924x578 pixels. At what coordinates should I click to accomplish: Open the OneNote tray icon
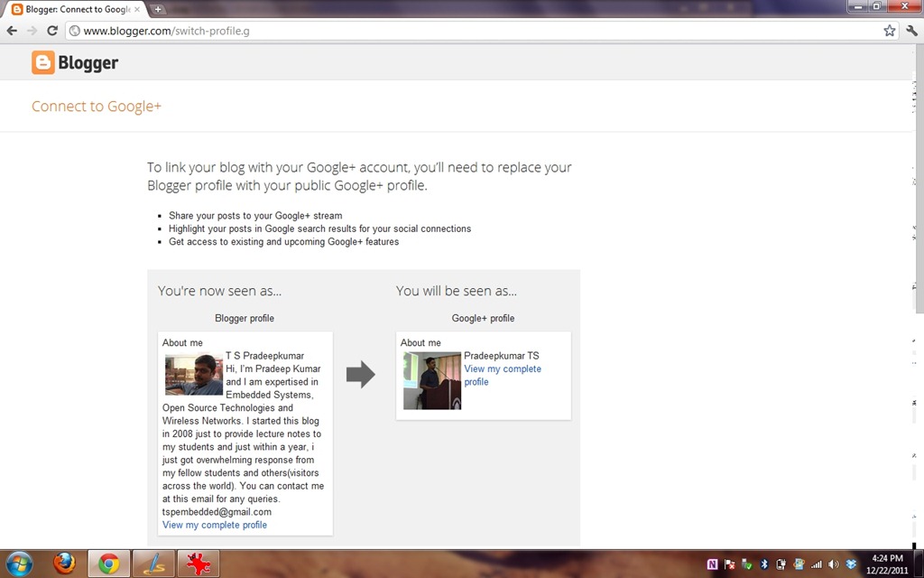coord(712,564)
